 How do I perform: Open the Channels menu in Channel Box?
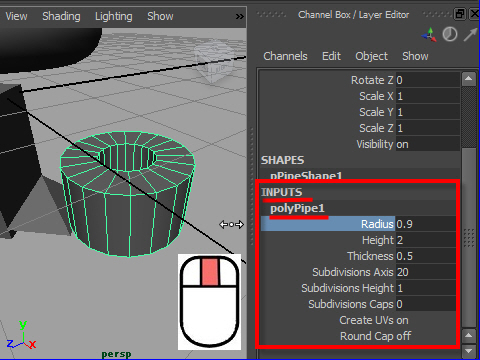pyautogui.click(x=285, y=56)
